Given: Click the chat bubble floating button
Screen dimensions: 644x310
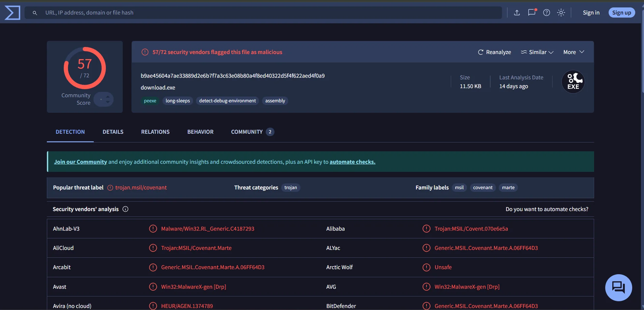Looking at the screenshot, I should [x=618, y=287].
